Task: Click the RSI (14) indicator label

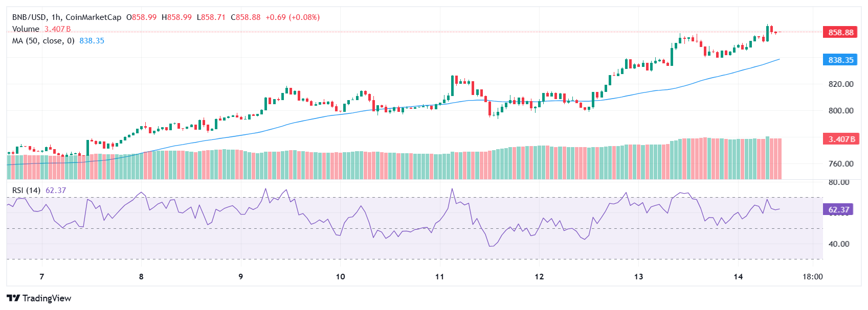Action: click(27, 190)
